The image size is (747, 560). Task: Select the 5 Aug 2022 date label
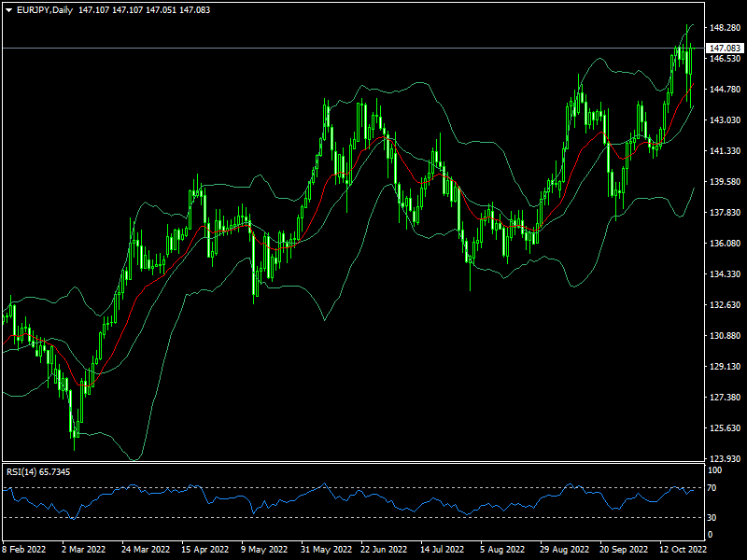502,549
